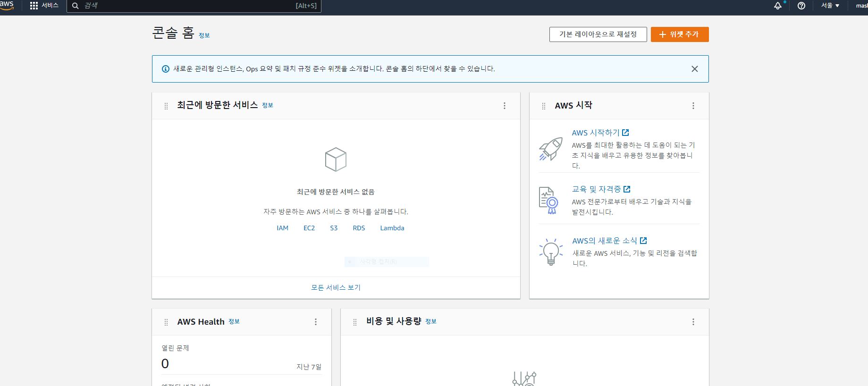Open options menu of 비용 및 사용량 widget

693,322
